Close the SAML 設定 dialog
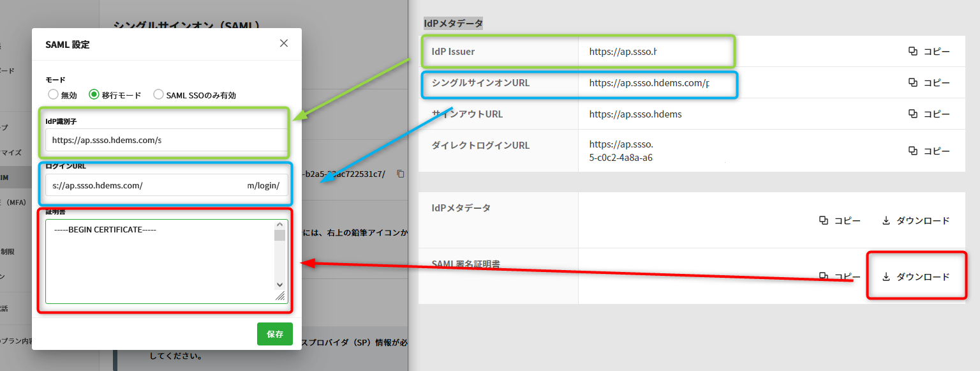This screenshot has width=980, height=371. pos(284,43)
